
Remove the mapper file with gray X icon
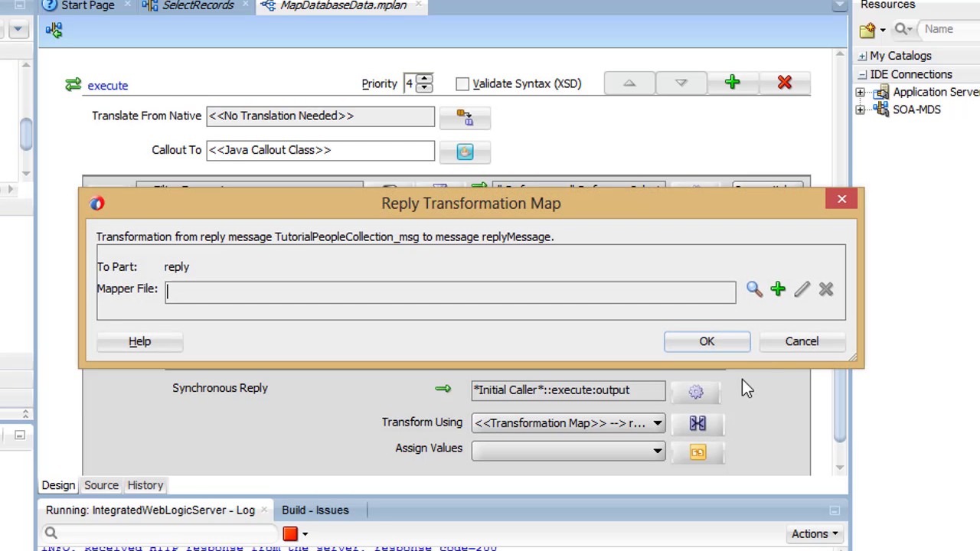[825, 289]
